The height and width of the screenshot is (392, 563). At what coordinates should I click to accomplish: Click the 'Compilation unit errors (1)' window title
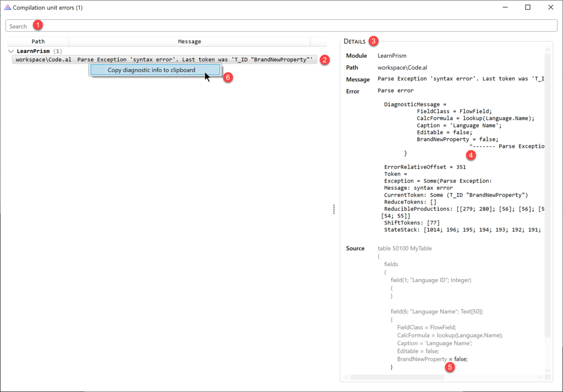tap(48, 7)
